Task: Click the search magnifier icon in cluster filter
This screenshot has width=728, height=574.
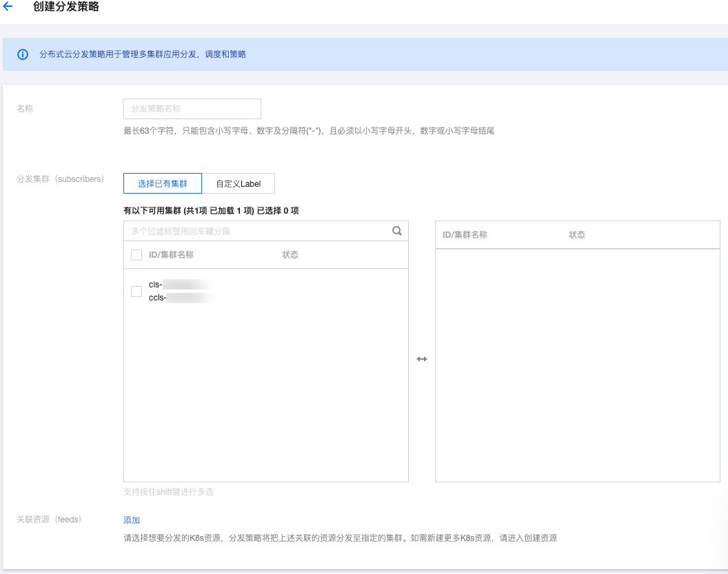Action: (x=397, y=231)
